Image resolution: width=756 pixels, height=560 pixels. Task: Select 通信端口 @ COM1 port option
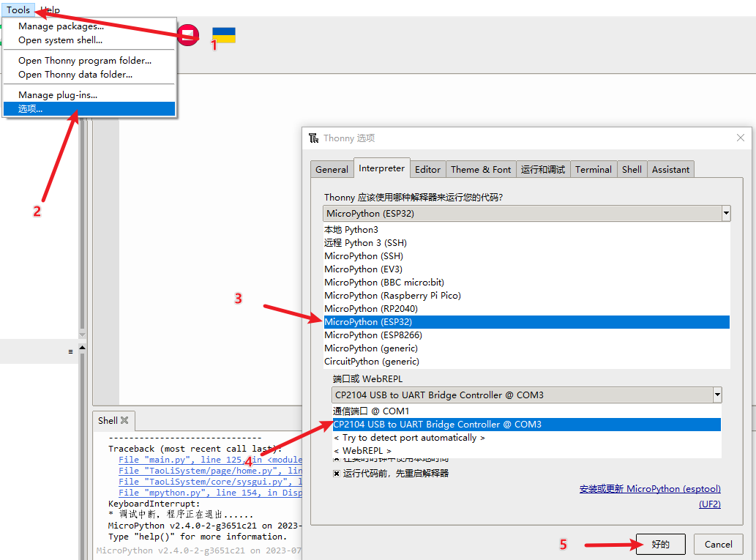pyautogui.click(x=526, y=411)
